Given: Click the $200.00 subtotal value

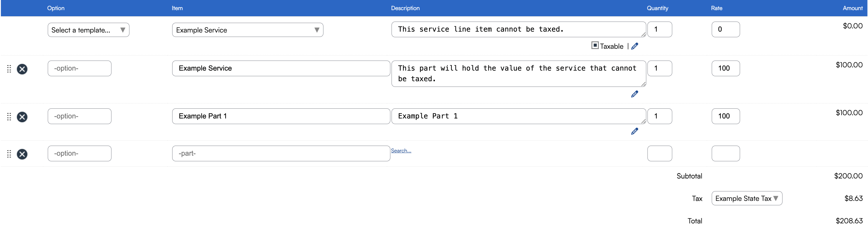Looking at the screenshot, I should point(849,176).
